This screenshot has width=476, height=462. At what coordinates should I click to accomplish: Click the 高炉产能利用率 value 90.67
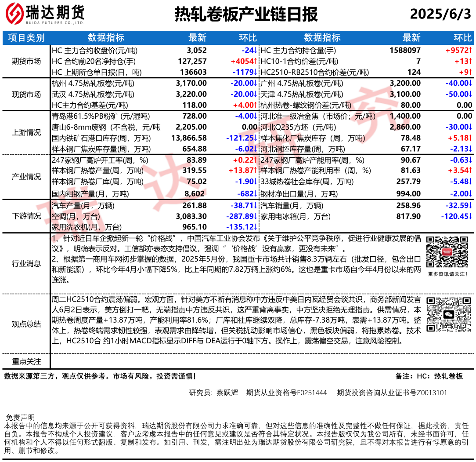click(411, 160)
